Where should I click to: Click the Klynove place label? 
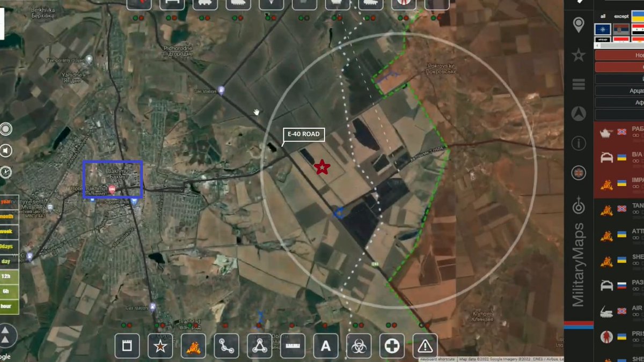pyautogui.click(x=482, y=315)
